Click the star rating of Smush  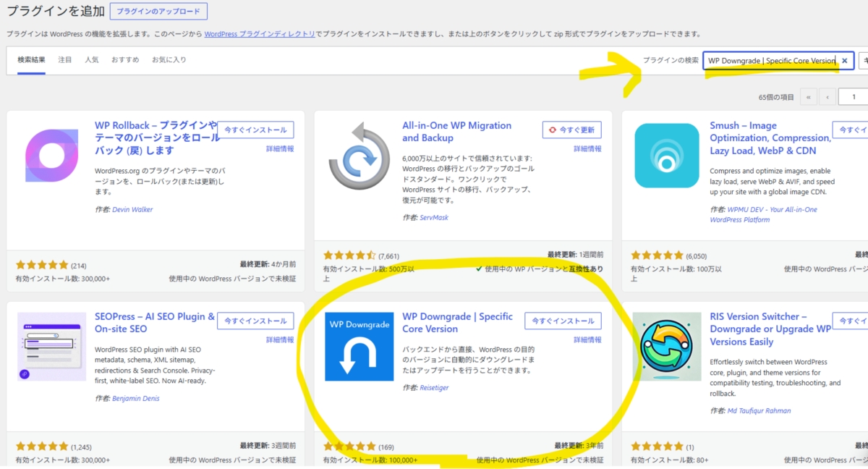(657, 255)
